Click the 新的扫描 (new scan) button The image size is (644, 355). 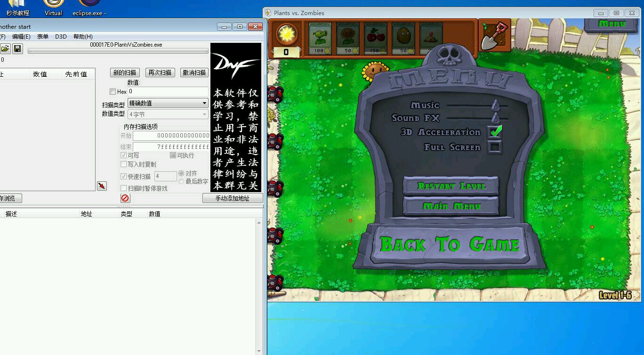(125, 73)
